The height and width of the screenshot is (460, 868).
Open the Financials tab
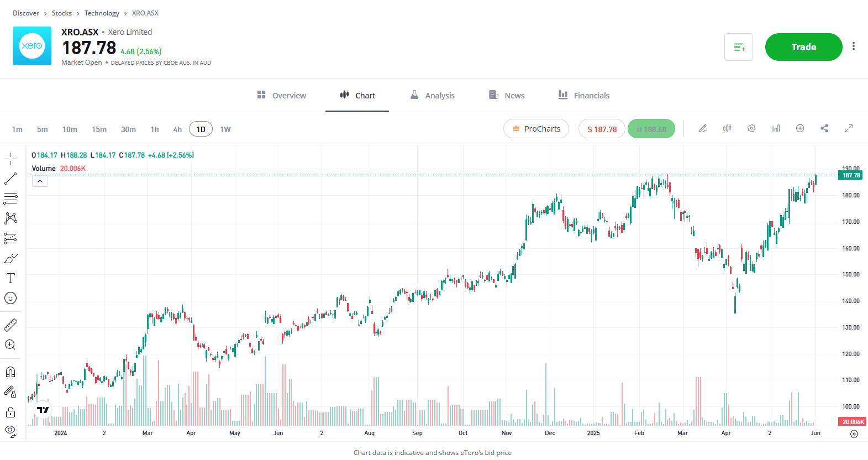point(584,96)
